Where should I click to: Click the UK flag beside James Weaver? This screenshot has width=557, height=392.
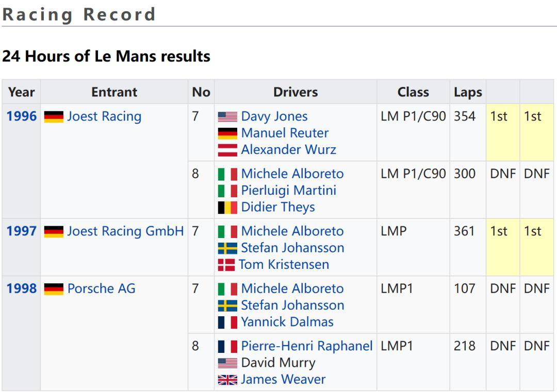tap(227, 380)
